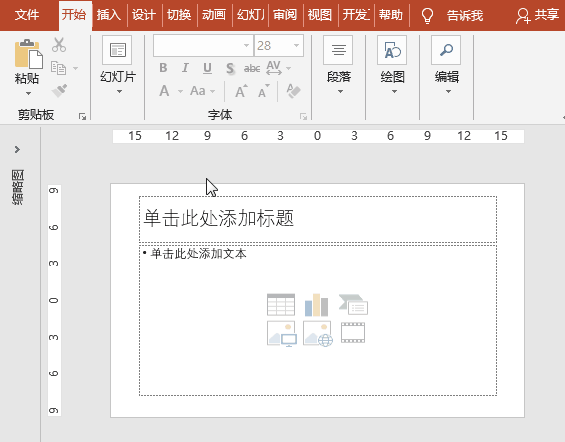The height and width of the screenshot is (442, 565).
Task: Switch to the Design (设计) tab
Action: pyautogui.click(x=144, y=15)
